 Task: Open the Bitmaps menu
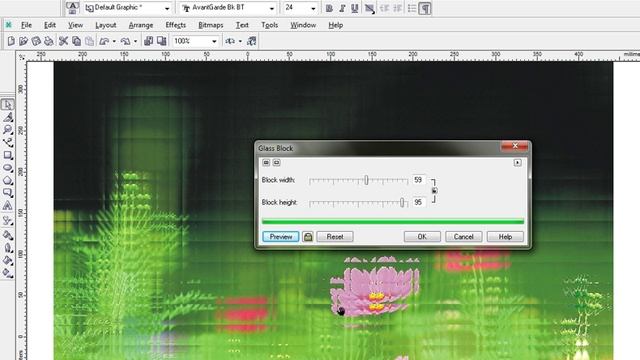tap(211, 25)
